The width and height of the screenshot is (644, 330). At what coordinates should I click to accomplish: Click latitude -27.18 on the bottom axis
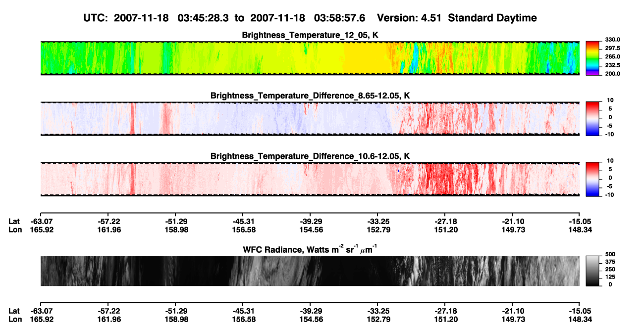445,311
